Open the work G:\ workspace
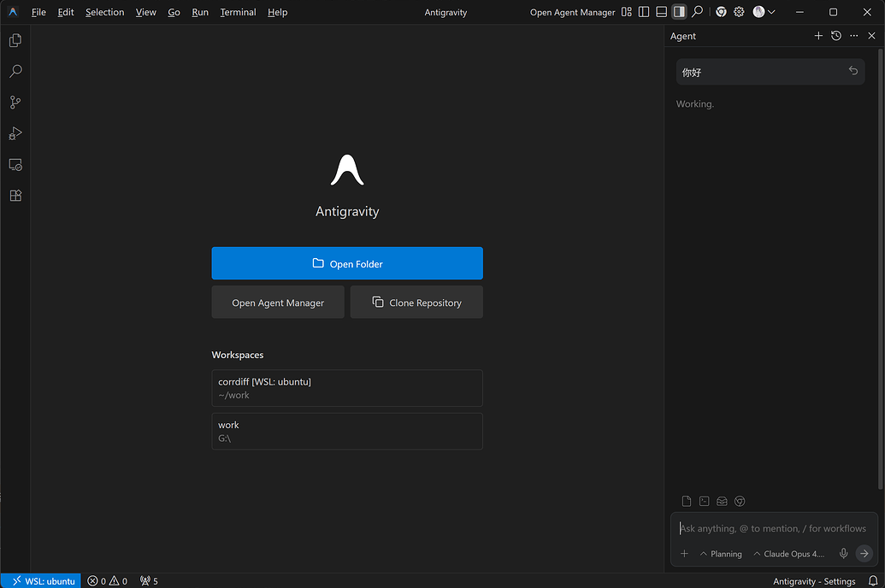Viewport: 885px width, 588px height. tap(347, 431)
